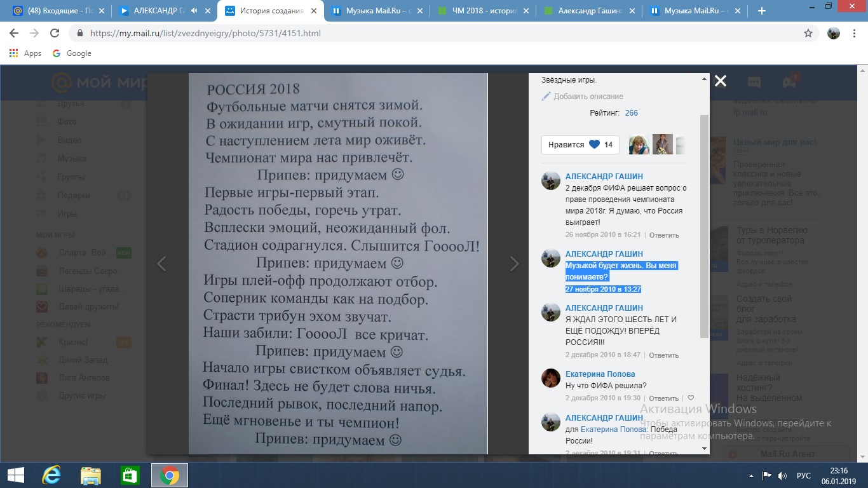Reply to comment dated 2 декабря 18:47
Screen dimensions: 868x488
664,355
